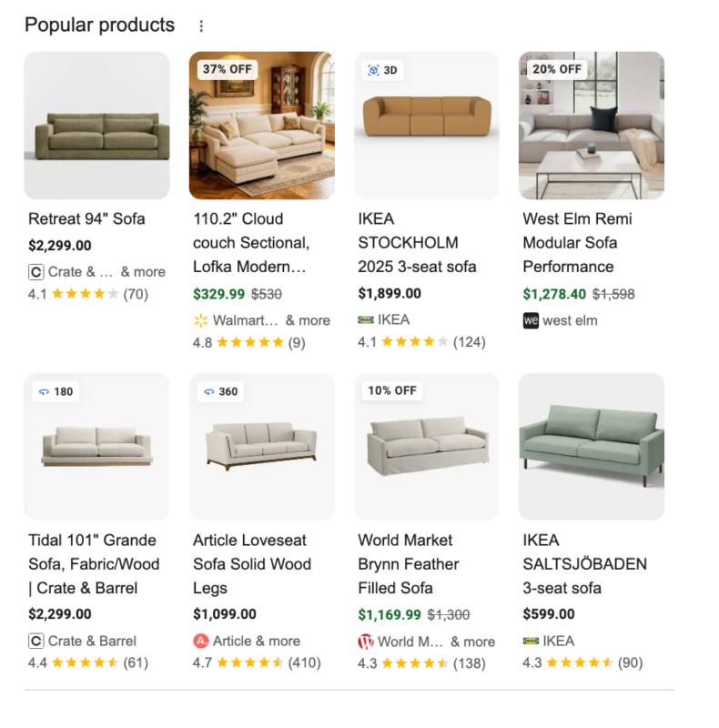
Task: Open the Cloud couch Sectional product image
Action: pyautogui.click(x=261, y=126)
